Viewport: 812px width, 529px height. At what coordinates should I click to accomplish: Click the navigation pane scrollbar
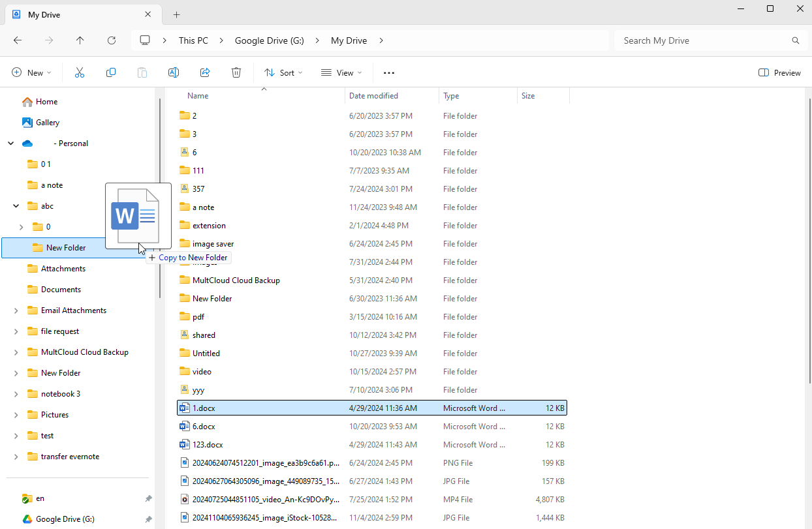[159, 198]
